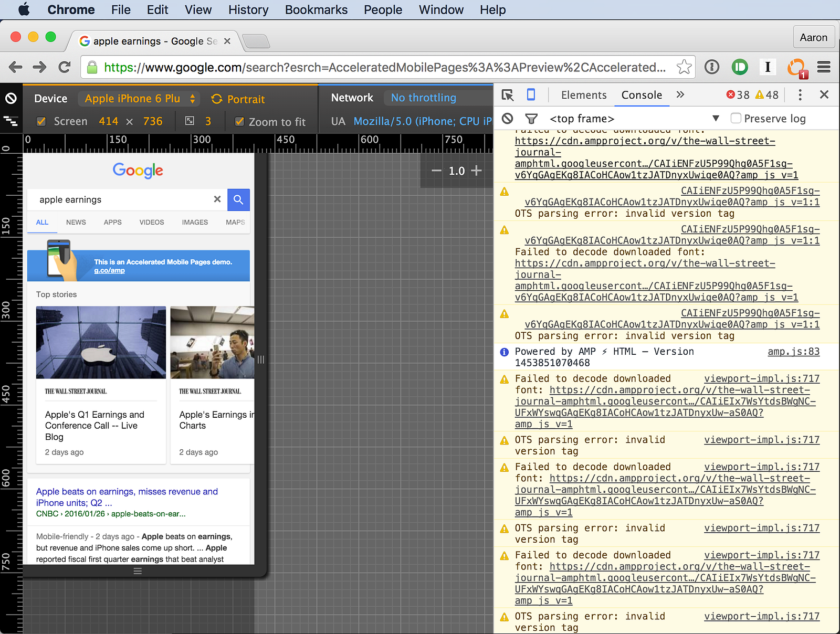Expand more DevTools tabs chevron
Screen dimensions: 840x634
point(680,94)
